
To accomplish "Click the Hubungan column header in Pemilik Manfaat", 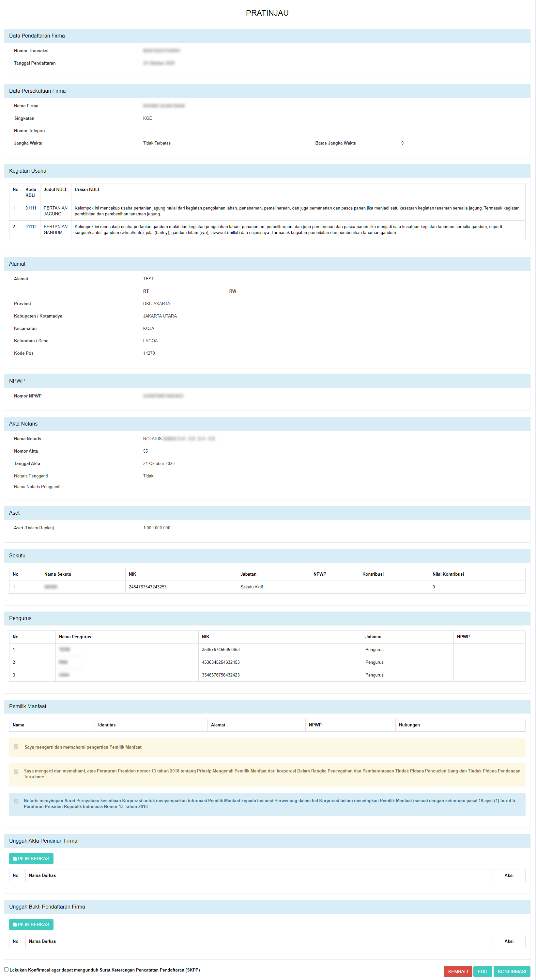I will 409,725.
